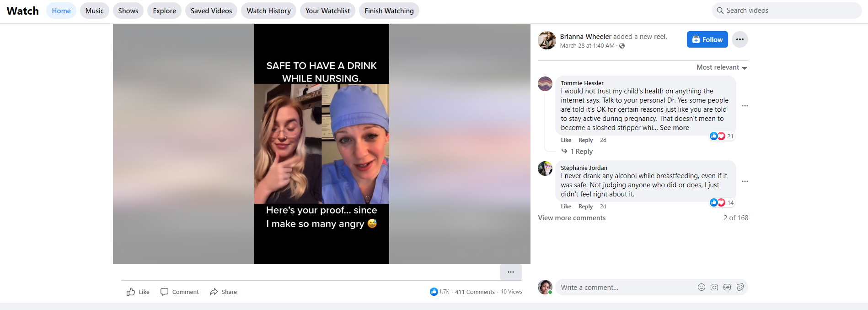
Task: Click the Search videos field
Action: click(x=787, y=11)
